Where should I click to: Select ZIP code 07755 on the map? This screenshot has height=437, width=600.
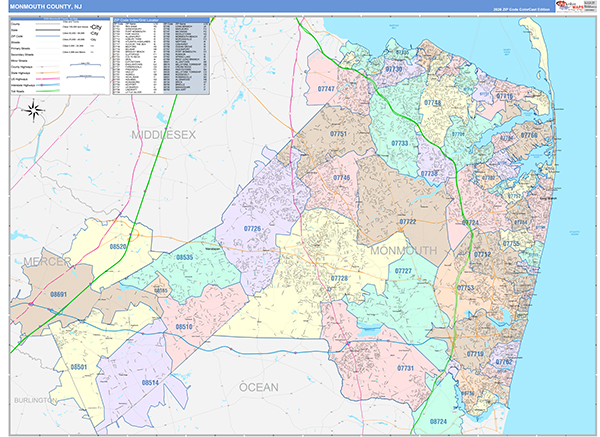tap(511, 243)
